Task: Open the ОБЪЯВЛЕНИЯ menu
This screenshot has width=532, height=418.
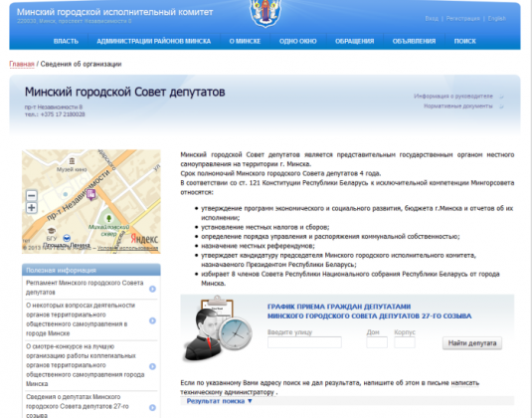Action: [x=414, y=41]
